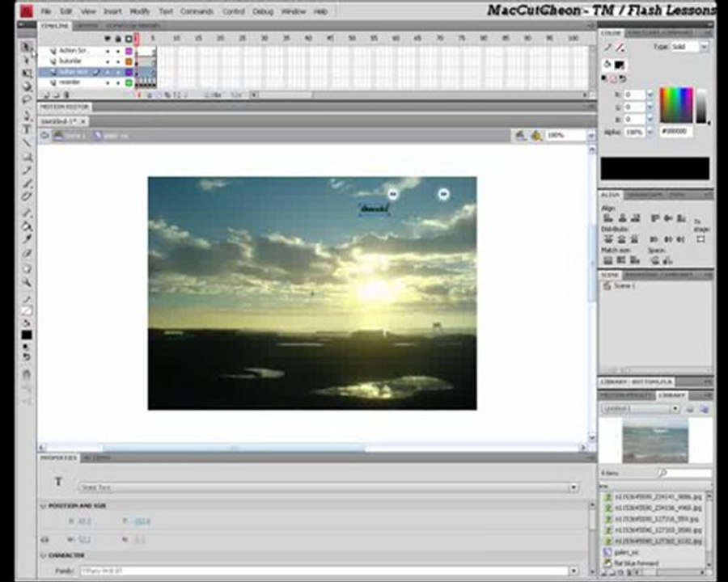Toggle visibility of Action Script layer
The width and height of the screenshot is (728, 582).
pos(108,51)
